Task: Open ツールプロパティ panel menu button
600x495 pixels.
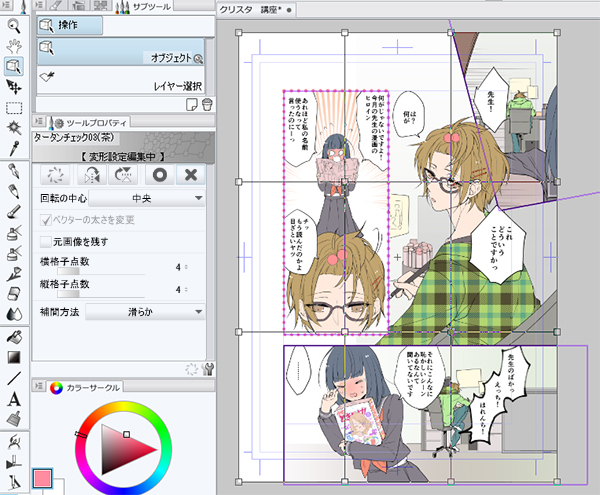Action: click(38, 121)
